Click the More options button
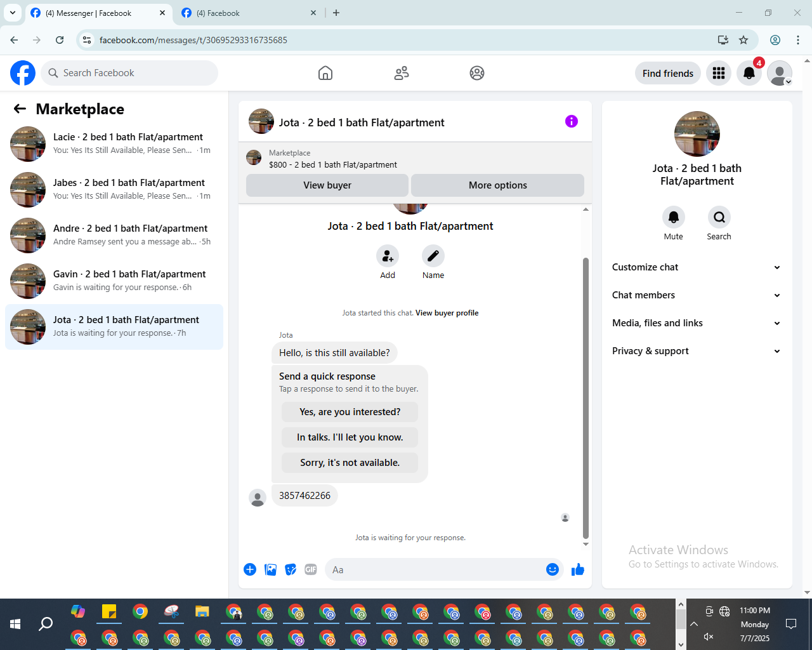Image resolution: width=812 pixels, height=650 pixels. pos(498,185)
